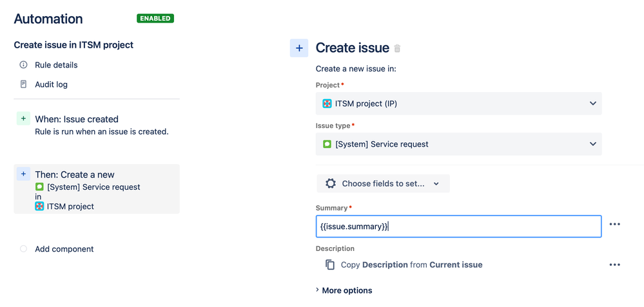Click inside the Summary input field
The height and width of the screenshot is (307, 644).
click(459, 227)
